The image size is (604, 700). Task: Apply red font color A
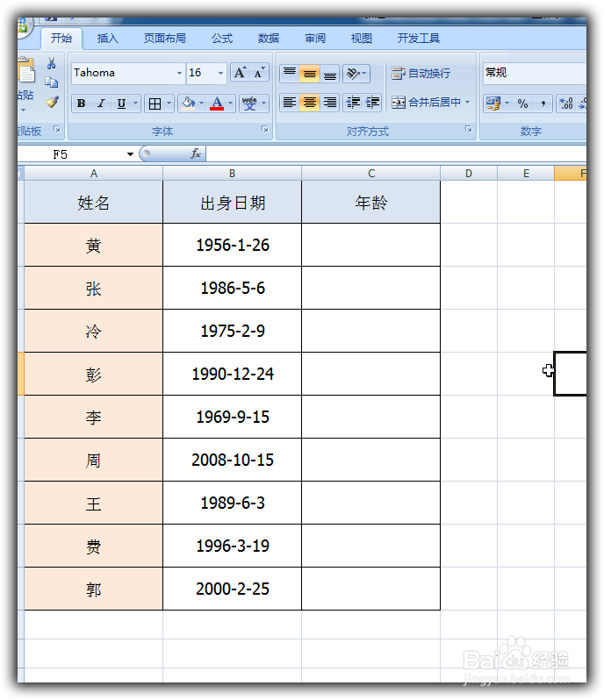(x=217, y=104)
